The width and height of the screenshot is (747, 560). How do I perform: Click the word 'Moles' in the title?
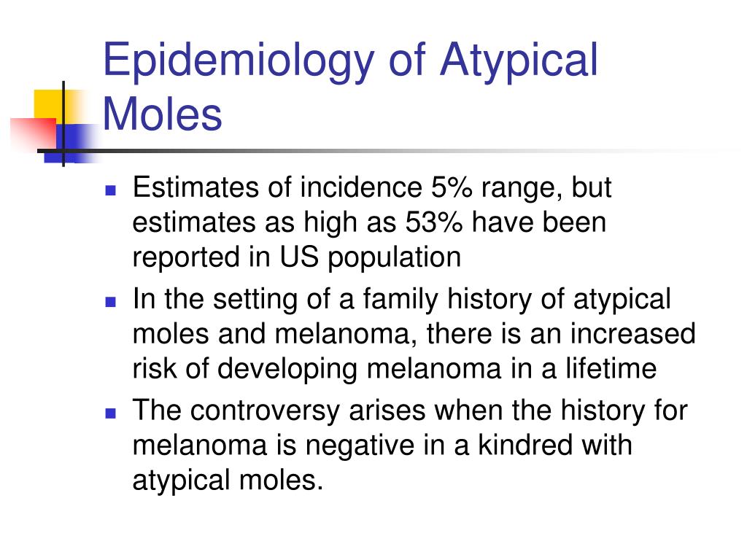tap(163, 114)
